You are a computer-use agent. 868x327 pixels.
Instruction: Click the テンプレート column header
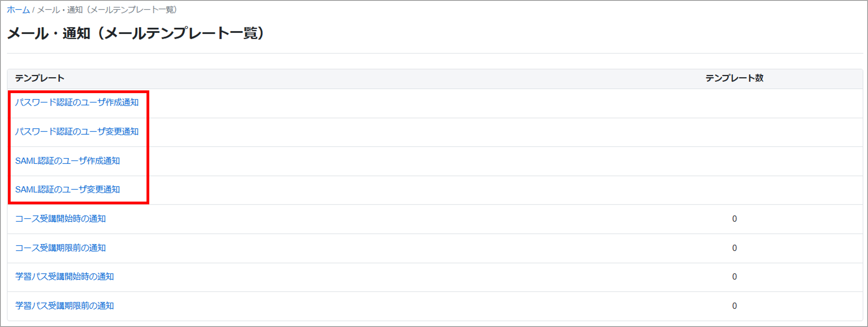pyautogui.click(x=40, y=78)
